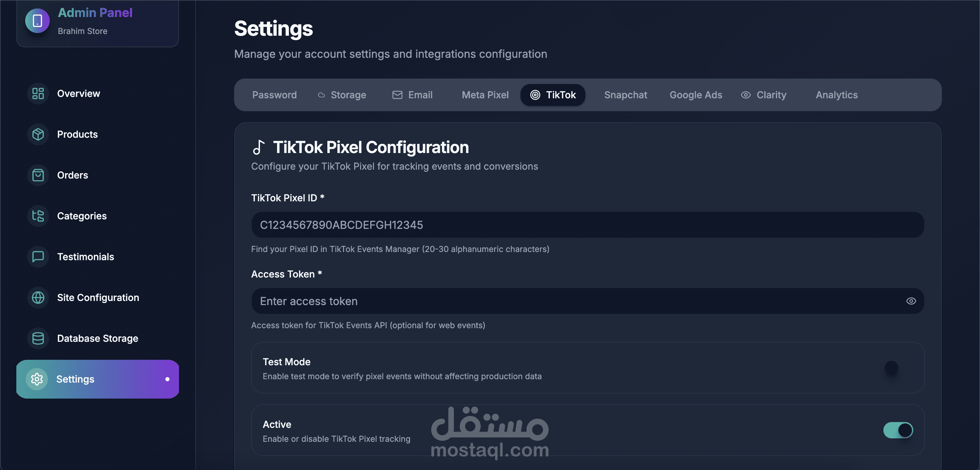Select the Clarity tab

point(764,95)
